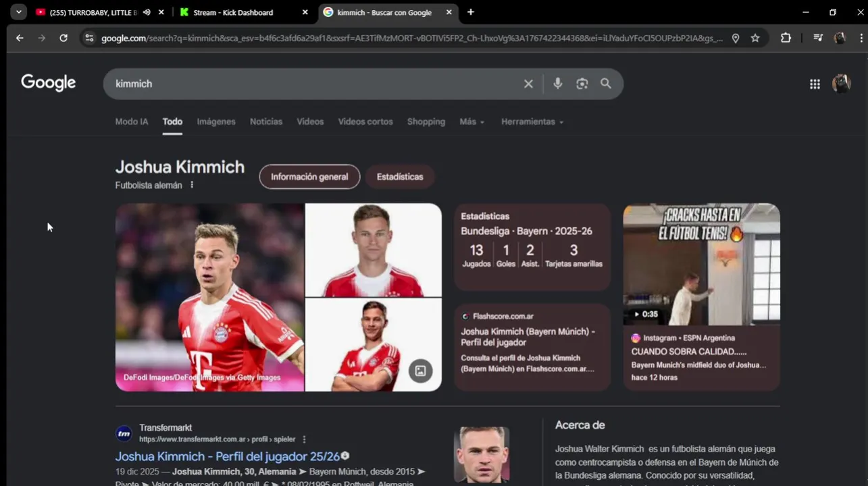
Task: Close the Kick Dashboard tab
Action: click(x=305, y=12)
